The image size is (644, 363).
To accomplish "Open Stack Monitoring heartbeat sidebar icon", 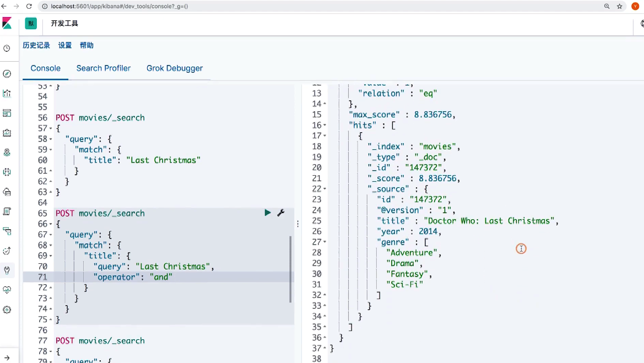I will coord(7,290).
